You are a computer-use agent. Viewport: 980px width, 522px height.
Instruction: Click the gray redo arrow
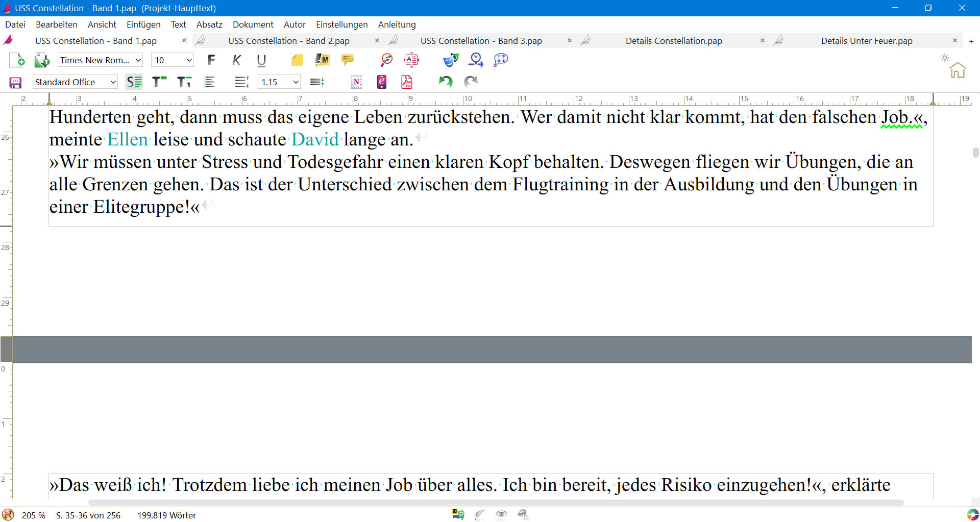[x=471, y=82]
